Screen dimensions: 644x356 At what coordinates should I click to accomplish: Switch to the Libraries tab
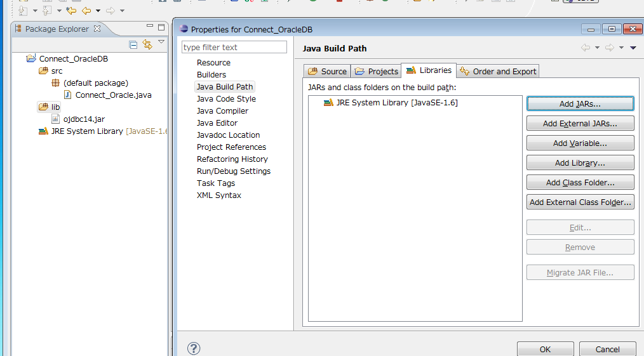[429, 70]
